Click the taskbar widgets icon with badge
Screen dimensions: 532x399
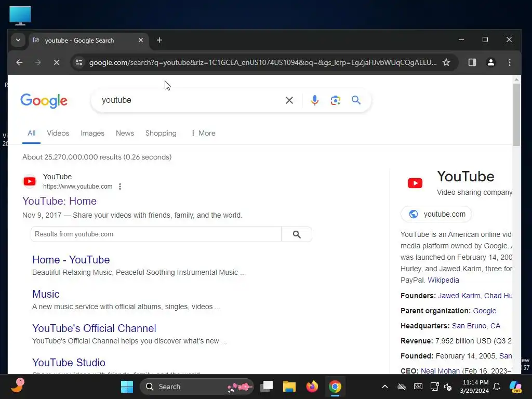point(17,386)
